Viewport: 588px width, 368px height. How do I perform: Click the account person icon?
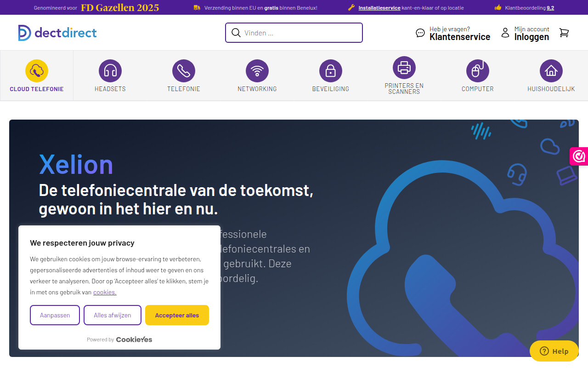click(505, 33)
